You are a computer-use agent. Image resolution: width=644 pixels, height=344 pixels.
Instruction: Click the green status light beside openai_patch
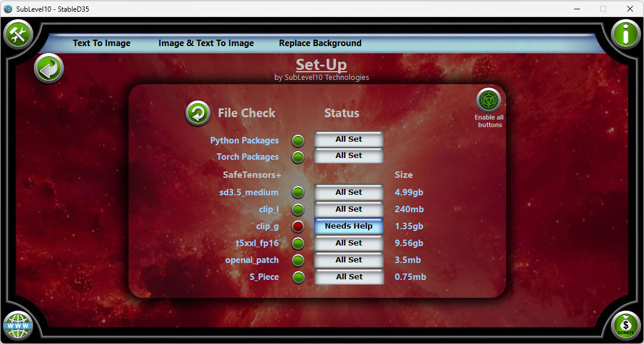(x=298, y=260)
